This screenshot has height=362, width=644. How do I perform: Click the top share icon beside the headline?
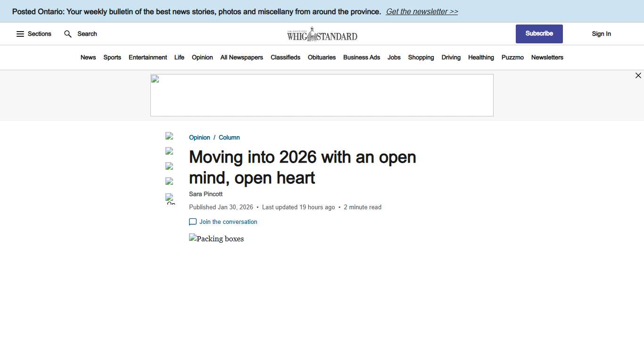[x=170, y=136]
